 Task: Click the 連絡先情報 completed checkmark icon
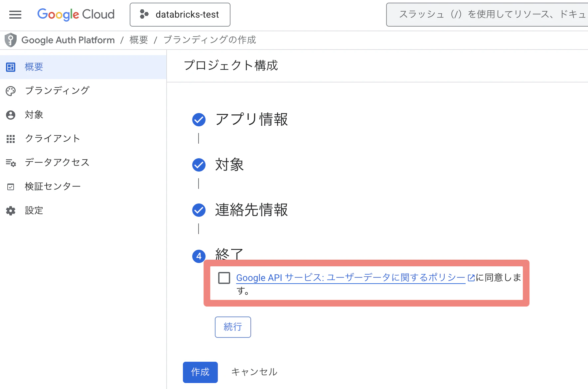coord(199,210)
